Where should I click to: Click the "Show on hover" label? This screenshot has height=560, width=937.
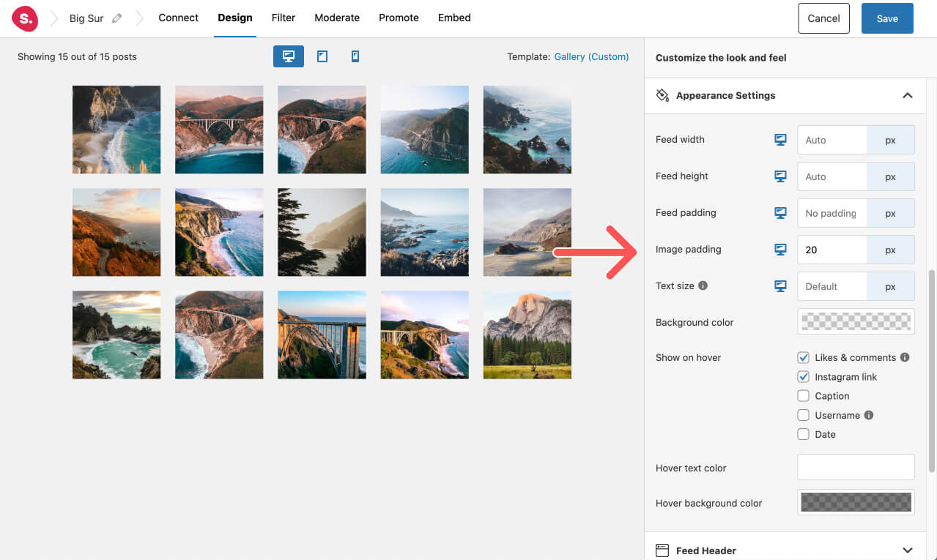point(688,358)
